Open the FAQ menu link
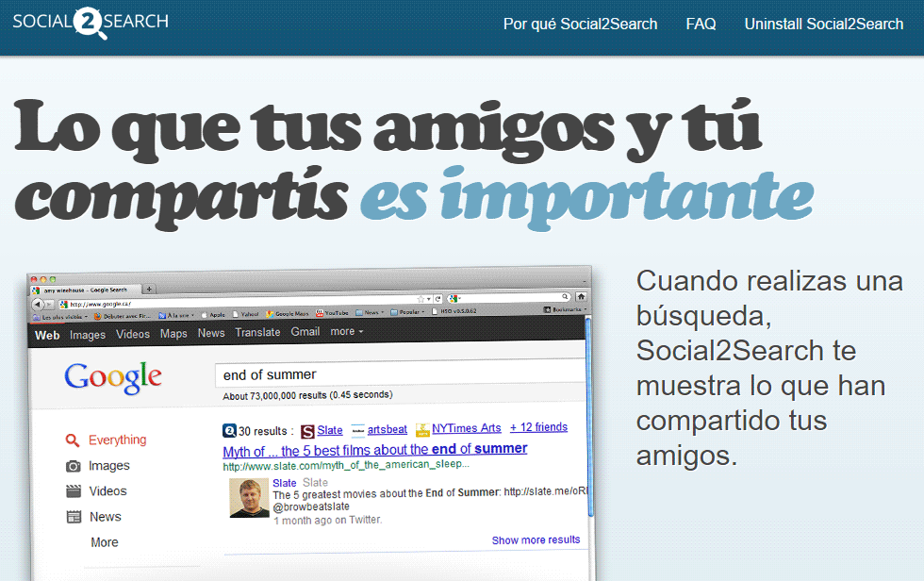924x581 pixels. click(701, 25)
